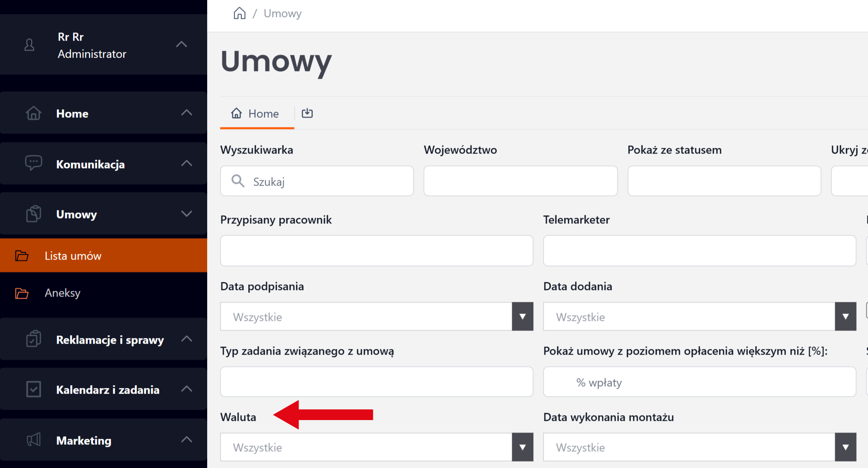This screenshot has height=468, width=868.
Task: Click the download icon next to Home tab
Action: click(307, 113)
